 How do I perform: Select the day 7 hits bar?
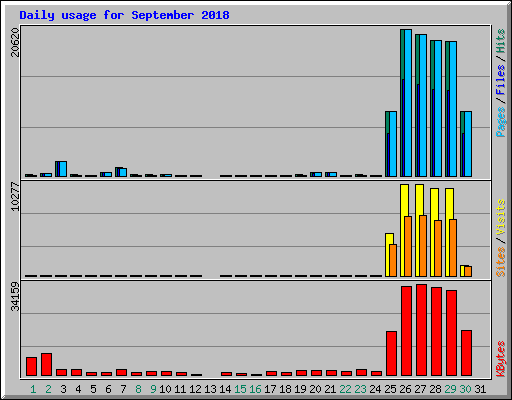coord(116,172)
